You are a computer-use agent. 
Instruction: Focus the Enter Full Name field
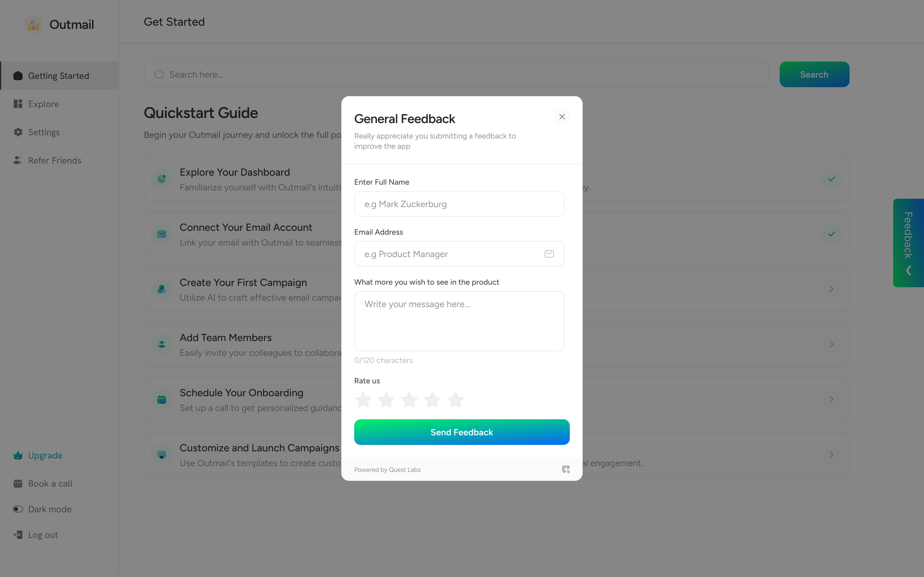459,204
